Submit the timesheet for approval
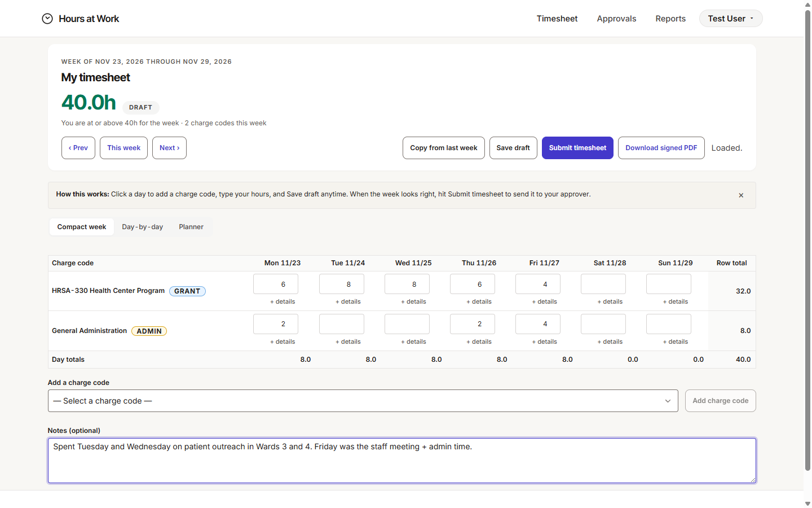Viewport: 812px width, 508px height. pos(577,148)
